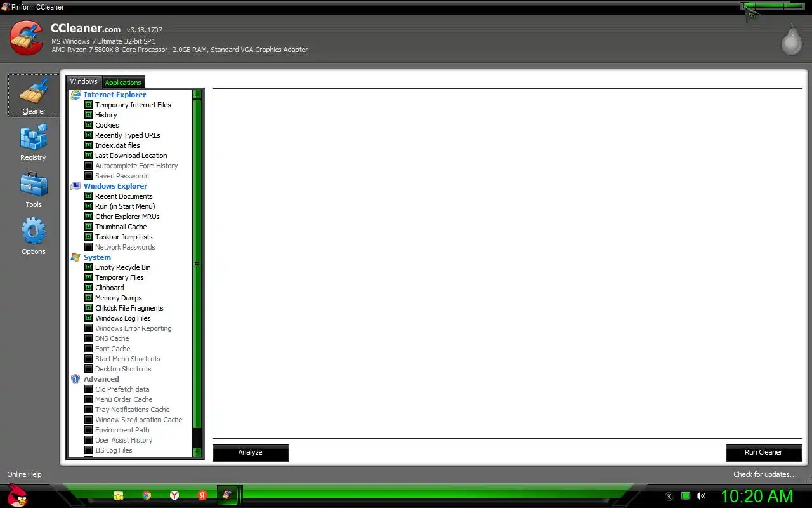This screenshot has height=508, width=812.
Task: Enable Window Size/Location Cache cleaning
Action: tap(89, 420)
